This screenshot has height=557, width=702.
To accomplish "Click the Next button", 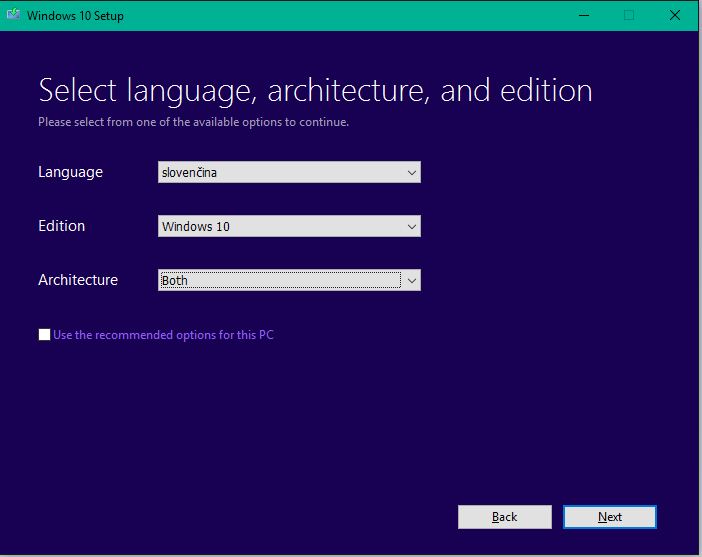I will pos(610,517).
